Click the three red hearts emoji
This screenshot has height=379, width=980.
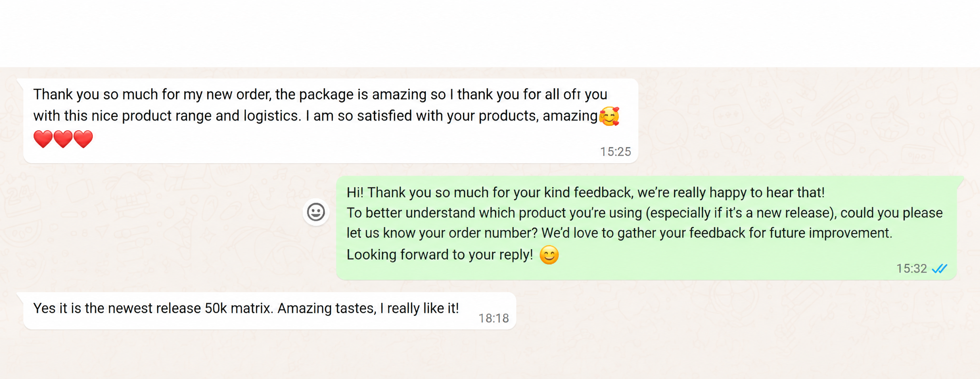tap(63, 139)
